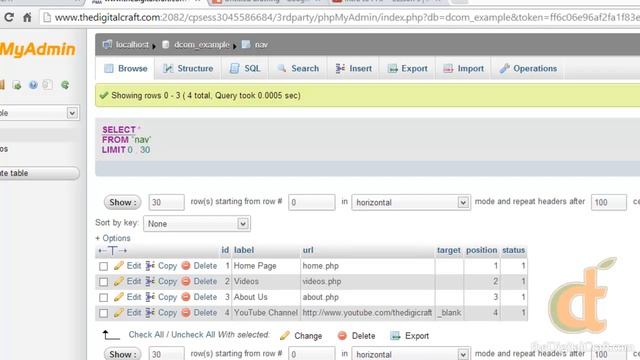Open the Insert tab

point(353,69)
